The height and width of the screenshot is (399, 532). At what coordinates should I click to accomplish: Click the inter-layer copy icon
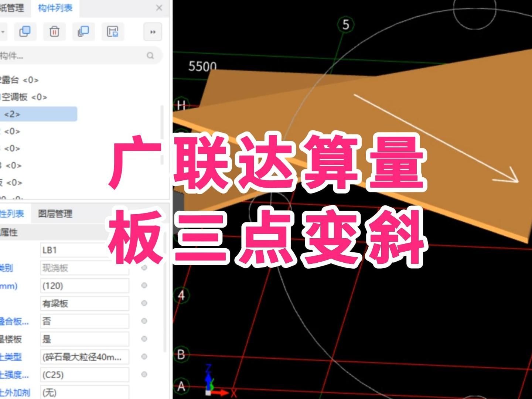(x=83, y=32)
